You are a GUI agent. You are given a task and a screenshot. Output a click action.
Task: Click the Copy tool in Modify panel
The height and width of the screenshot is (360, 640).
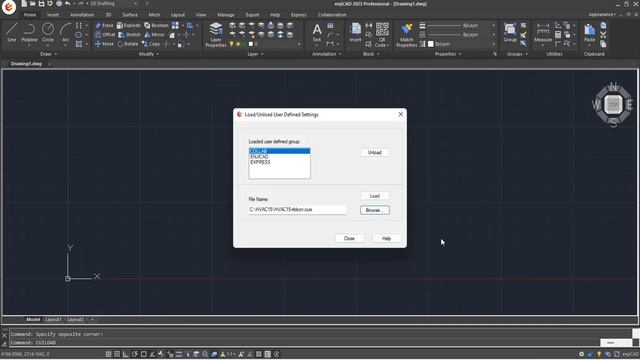point(151,44)
